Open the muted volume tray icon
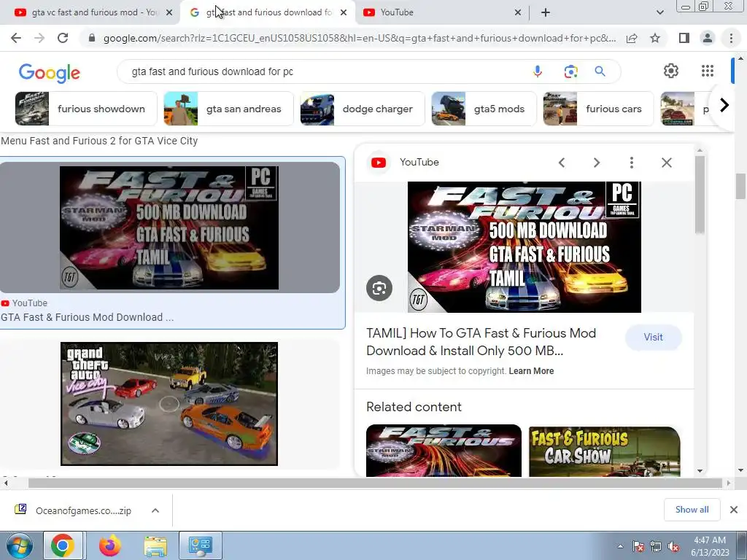747x560 pixels. click(673, 547)
